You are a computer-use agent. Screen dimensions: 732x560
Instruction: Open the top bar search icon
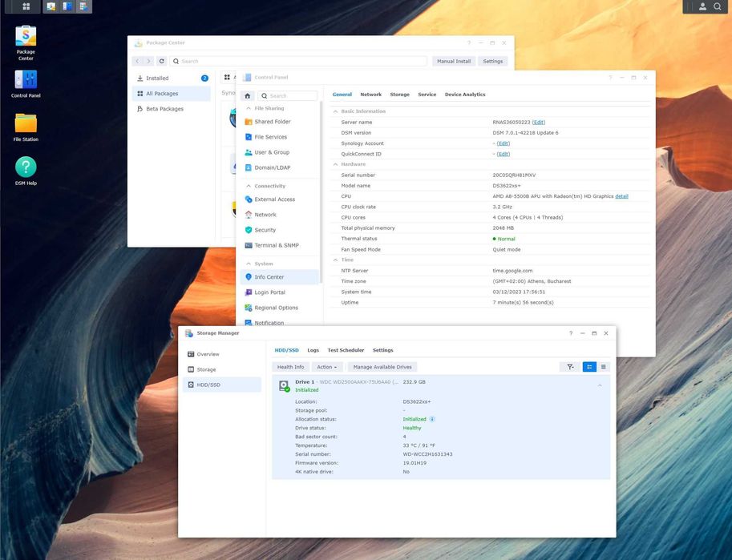pyautogui.click(x=717, y=6)
